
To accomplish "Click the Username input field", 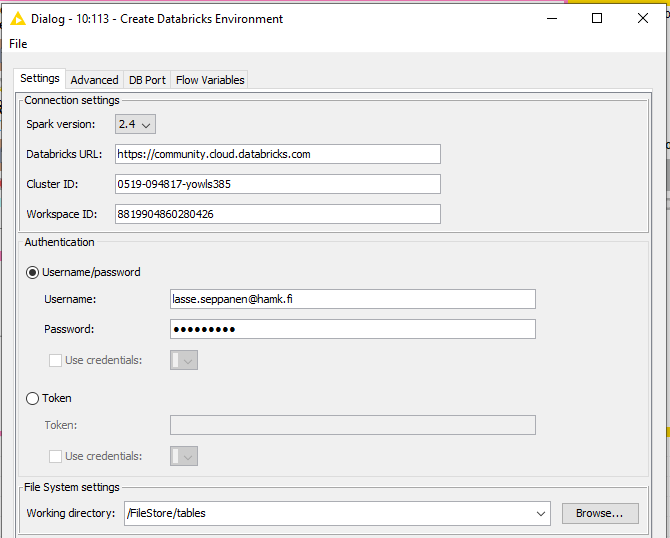I will [x=353, y=299].
